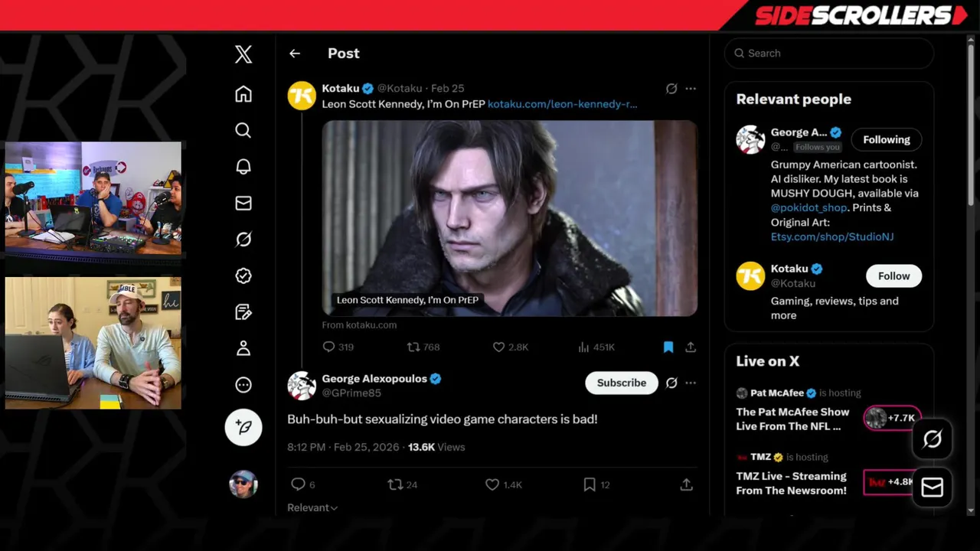Open Grok icon in sidebar
The image size is (980, 551).
point(243,240)
